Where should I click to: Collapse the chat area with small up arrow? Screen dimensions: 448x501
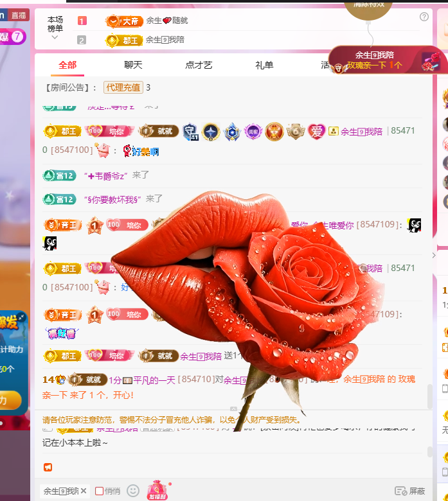[233, 409]
